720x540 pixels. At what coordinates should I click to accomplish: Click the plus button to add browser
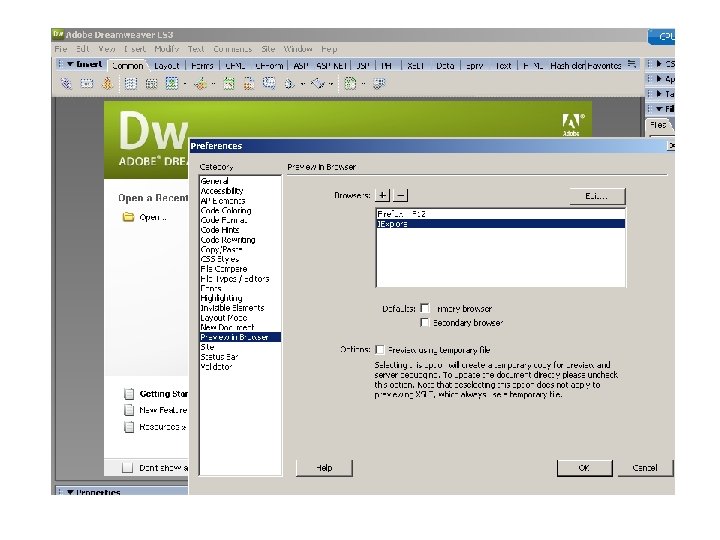click(382, 195)
